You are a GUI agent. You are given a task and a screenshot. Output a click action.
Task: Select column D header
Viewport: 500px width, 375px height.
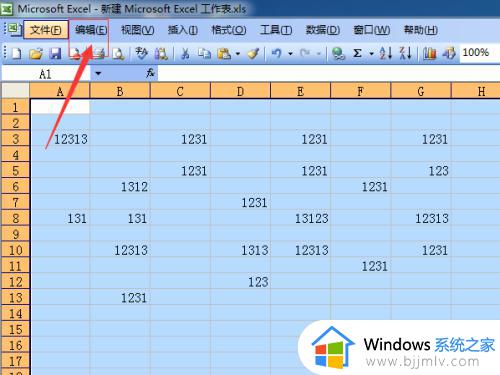(240, 91)
